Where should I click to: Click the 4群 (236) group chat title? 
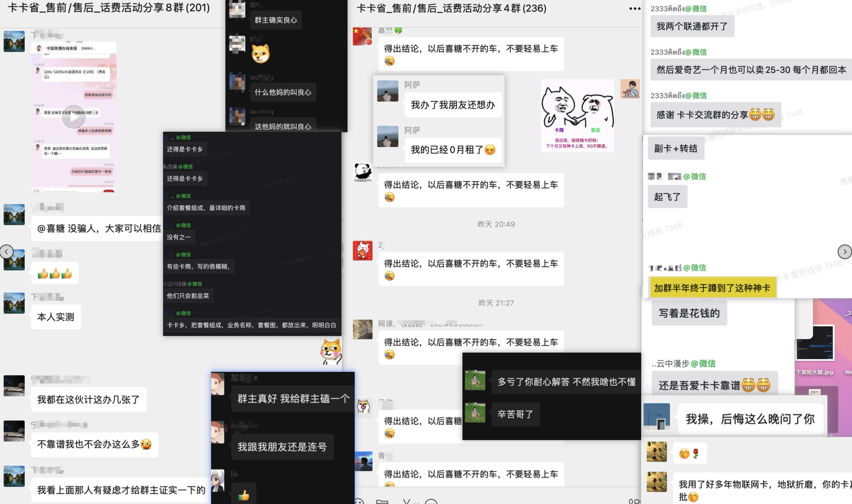(452, 8)
